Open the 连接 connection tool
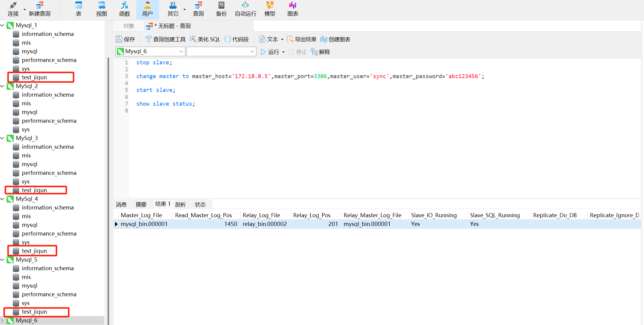The image size is (644, 325). pyautogui.click(x=13, y=9)
